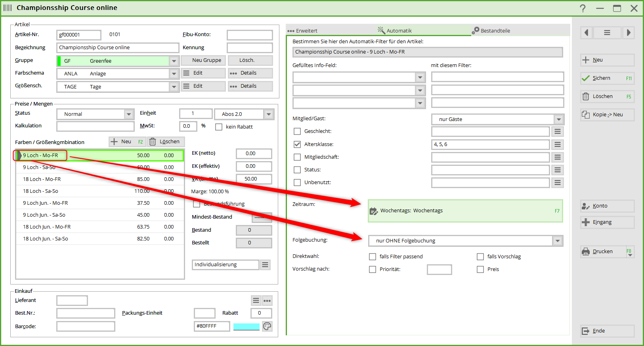The image size is (644, 346).
Task: Click the Artikel-Nr. input field
Action: tap(78, 35)
